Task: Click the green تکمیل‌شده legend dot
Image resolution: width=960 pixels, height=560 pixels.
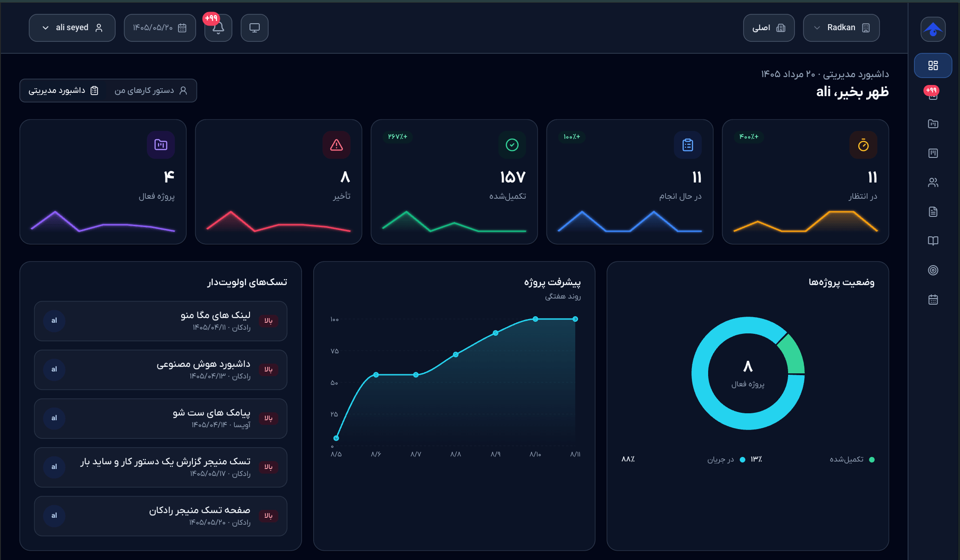Action: [872, 460]
